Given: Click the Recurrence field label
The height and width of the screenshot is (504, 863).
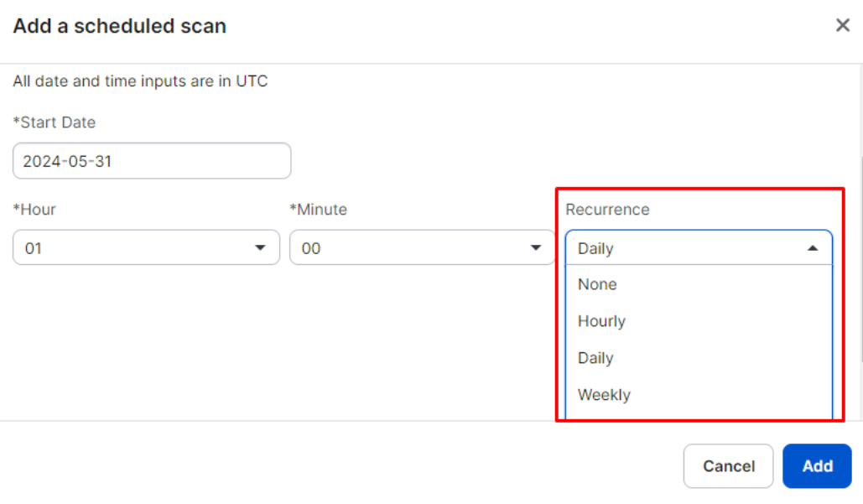Looking at the screenshot, I should click(607, 210).
